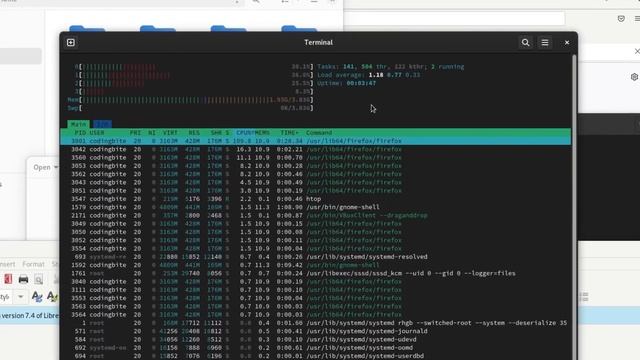This screenshot has width=640, height=360.
Task: Click Firefox Pocket save icon
Action: pyautogui.click(x=621, y=19)
